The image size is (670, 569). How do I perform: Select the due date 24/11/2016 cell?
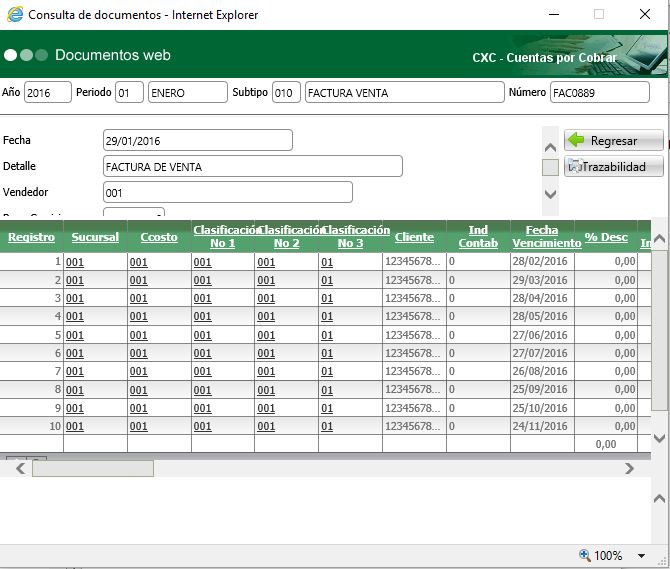pyautogui.click(x=542, y=426)
